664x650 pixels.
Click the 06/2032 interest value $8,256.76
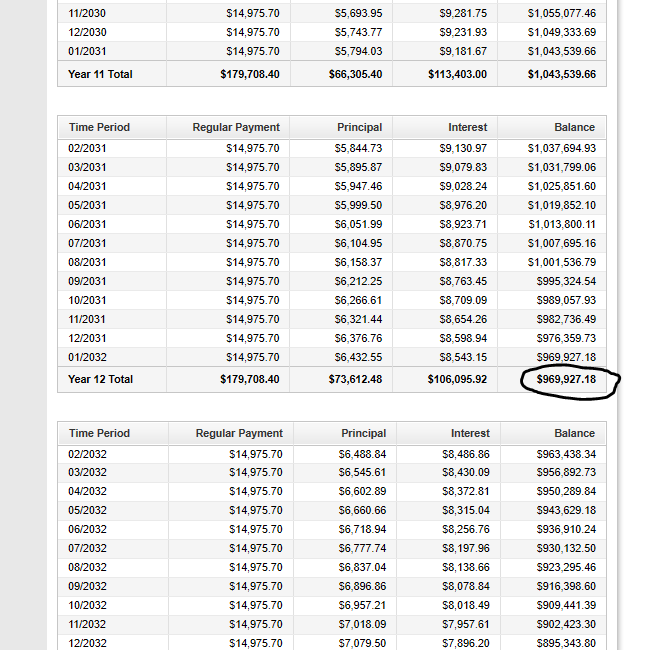pyautogui.click(x=466, y=529)
